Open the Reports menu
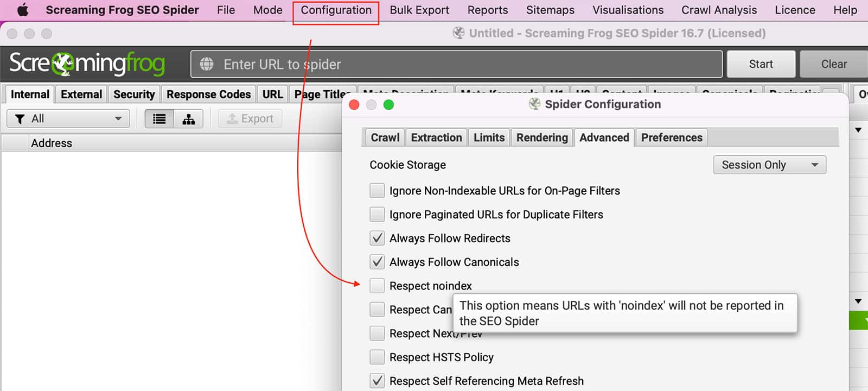 click(x=488, y=10)
